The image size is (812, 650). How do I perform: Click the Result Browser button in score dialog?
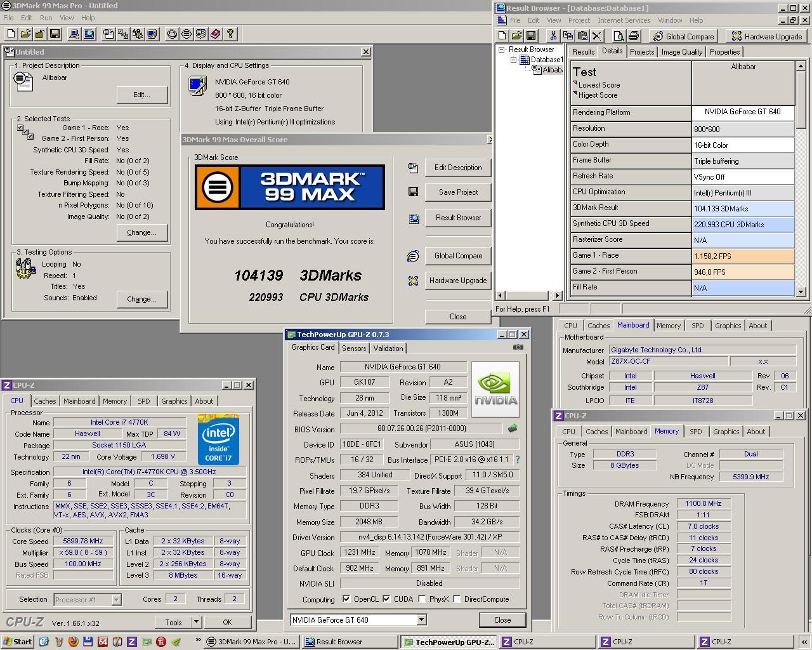tap(458, 218)
